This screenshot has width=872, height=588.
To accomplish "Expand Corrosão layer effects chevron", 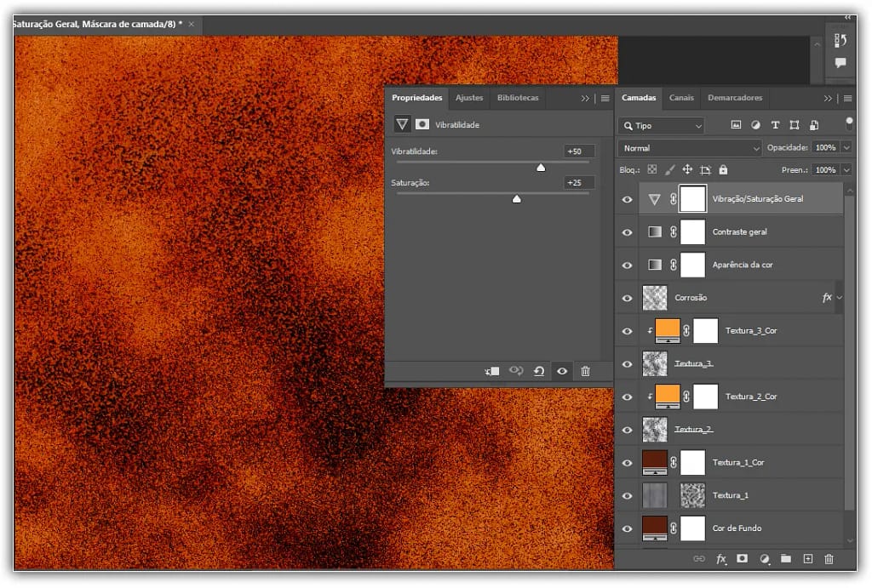I will (x=839, y=297).
